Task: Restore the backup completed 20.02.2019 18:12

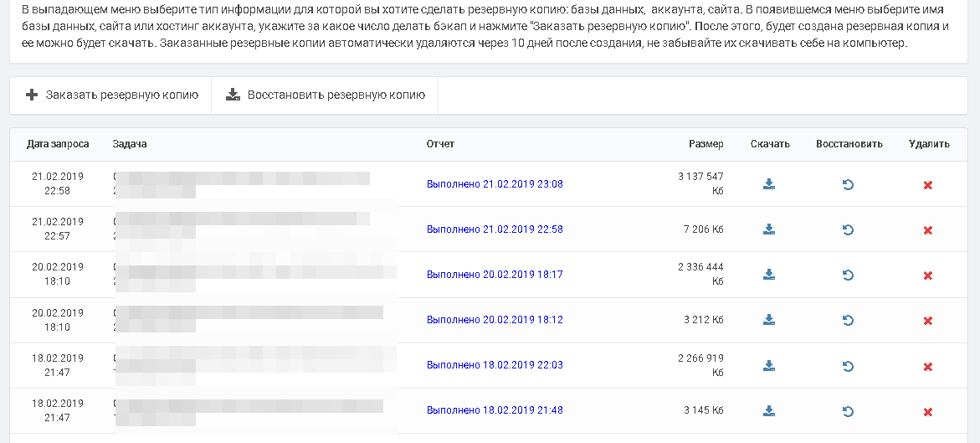Action: point(848,320)
